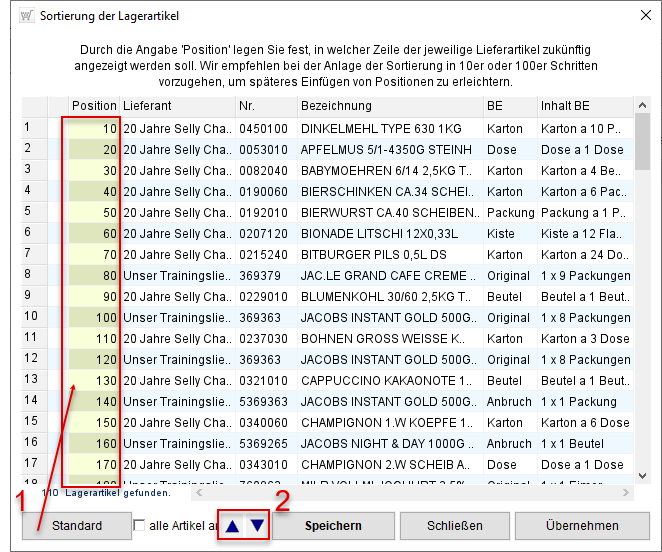Click article number 5369265
Screen dimensions: 662x552
[267, 444]
